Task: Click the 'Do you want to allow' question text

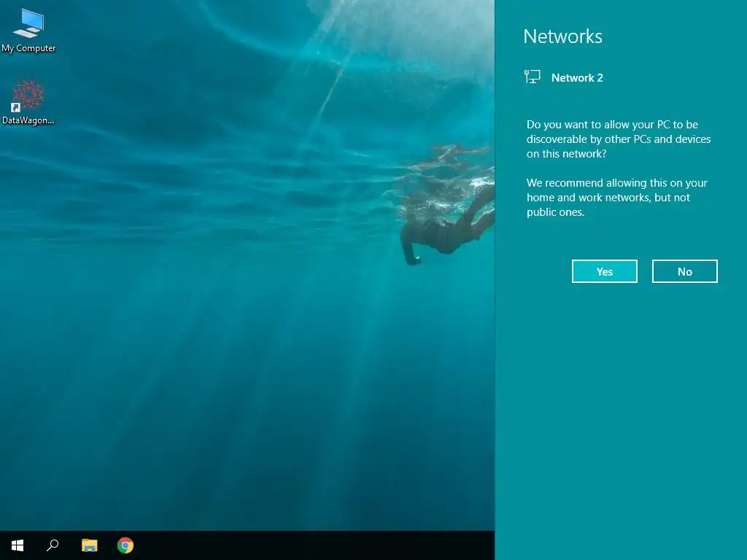Action: point(619,139)
